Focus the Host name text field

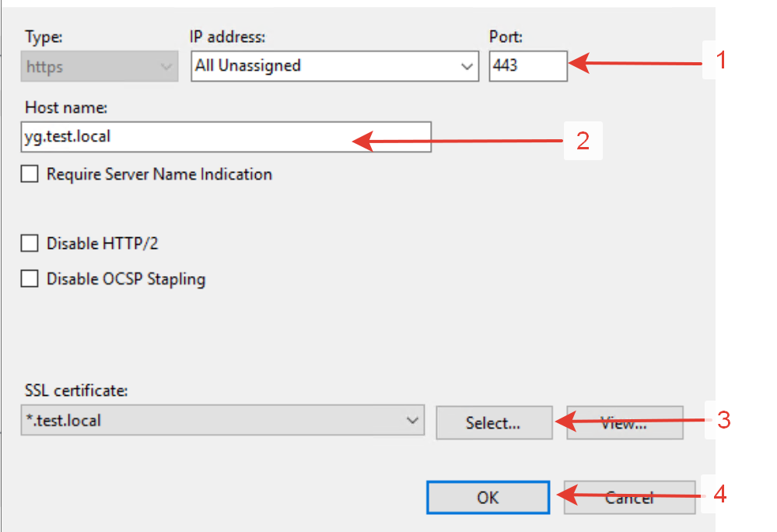226,137
